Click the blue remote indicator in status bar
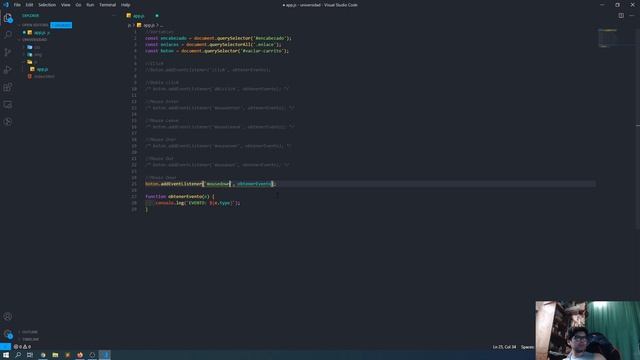Screen dimensions: 640x360 (x=5, y=347)
